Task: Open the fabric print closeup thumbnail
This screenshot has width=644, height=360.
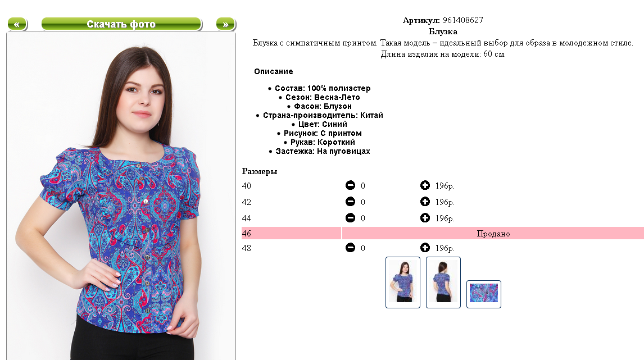Action: coord(484,294)
